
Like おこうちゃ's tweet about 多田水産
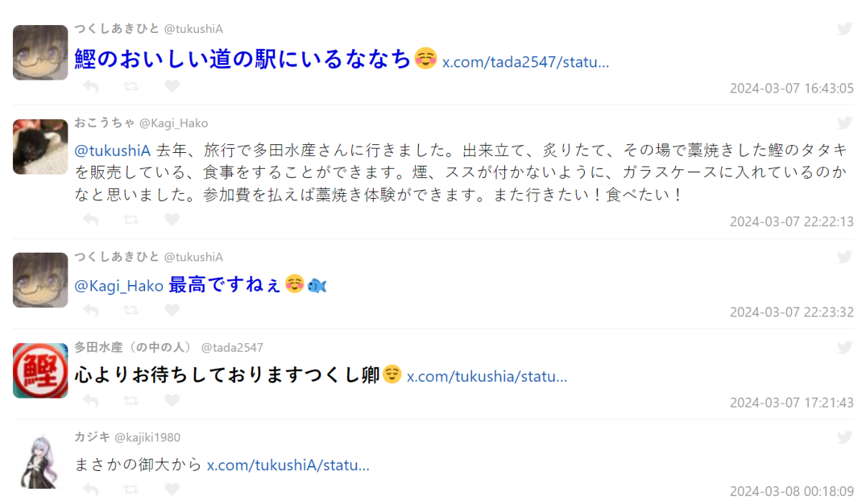172,220
